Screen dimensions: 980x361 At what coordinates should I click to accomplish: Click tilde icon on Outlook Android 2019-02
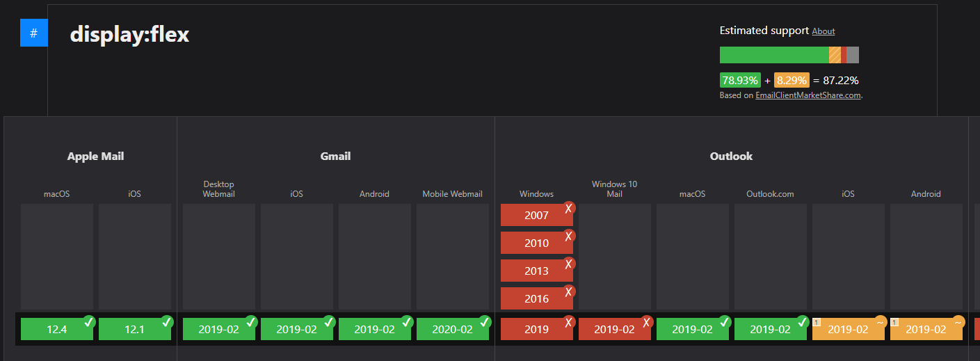(958, 322)
